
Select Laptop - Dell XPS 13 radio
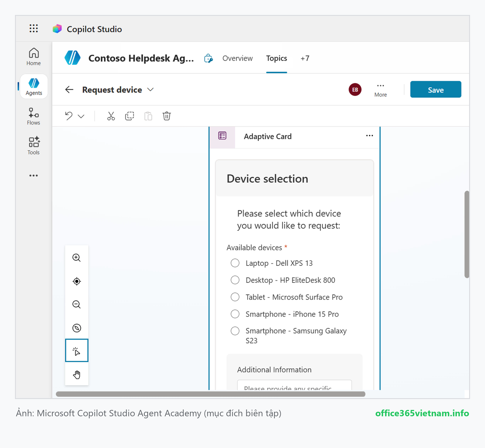(235, 263)
